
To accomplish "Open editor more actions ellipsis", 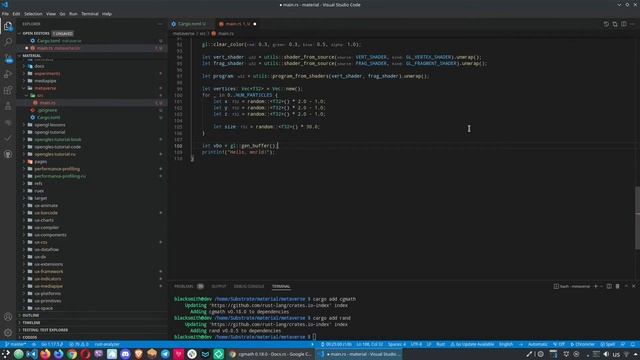I will point(633,24).
